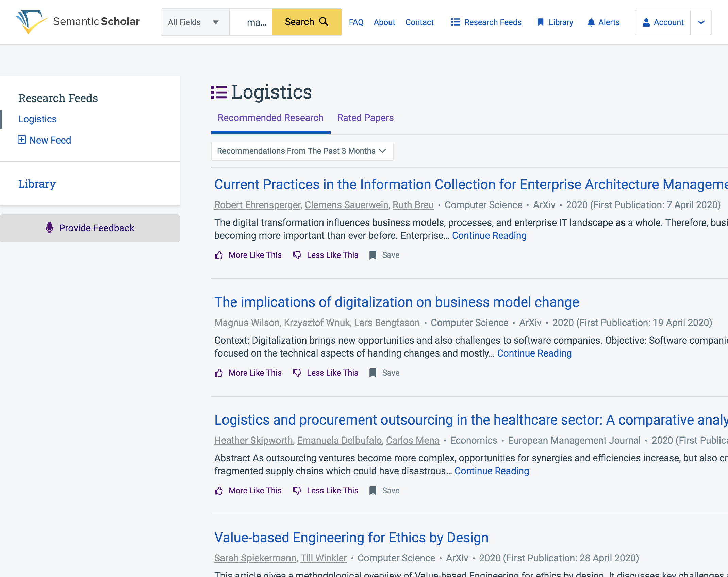Screen dimensions: 728x577
Task: Toggle Less Like This on digitalization paper
Action: (x=326, y=373)
